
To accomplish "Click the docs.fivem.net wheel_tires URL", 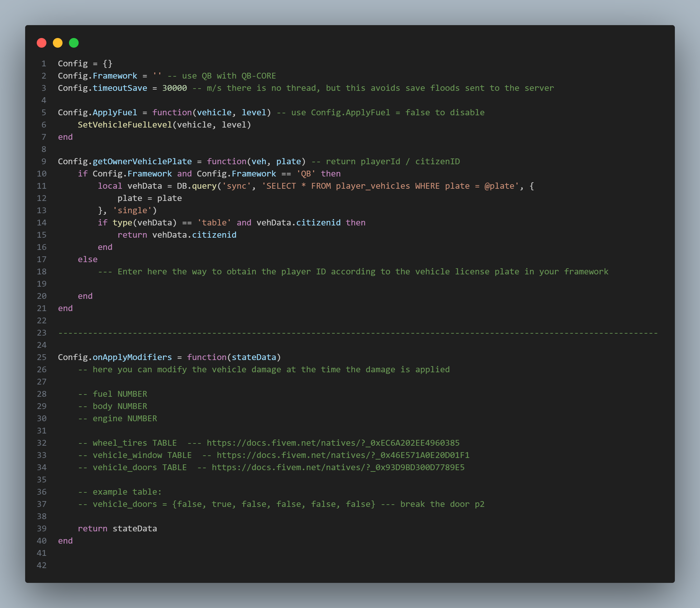I will coord(333,443).
